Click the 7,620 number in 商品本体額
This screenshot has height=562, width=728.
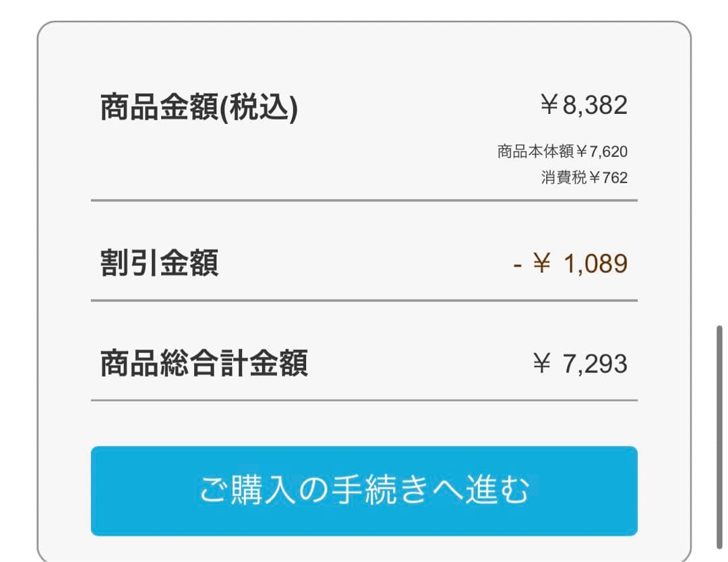(x=609, y=151)
